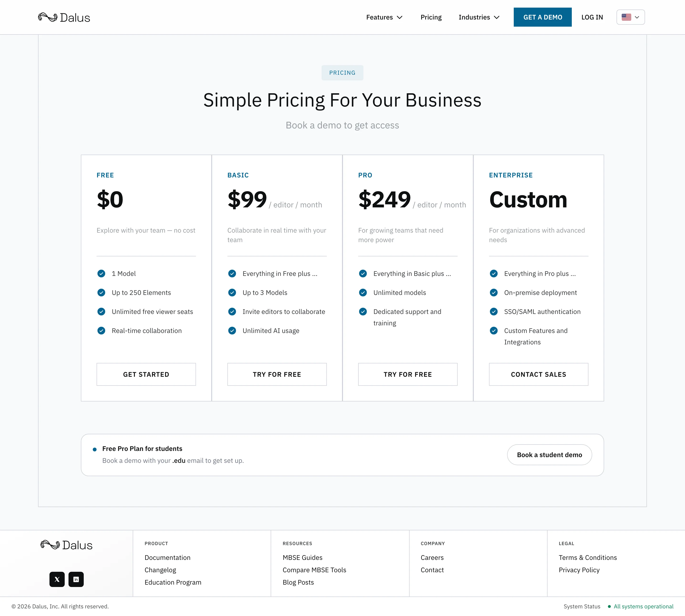Go to the Pricing nav item

pos(431,17)
